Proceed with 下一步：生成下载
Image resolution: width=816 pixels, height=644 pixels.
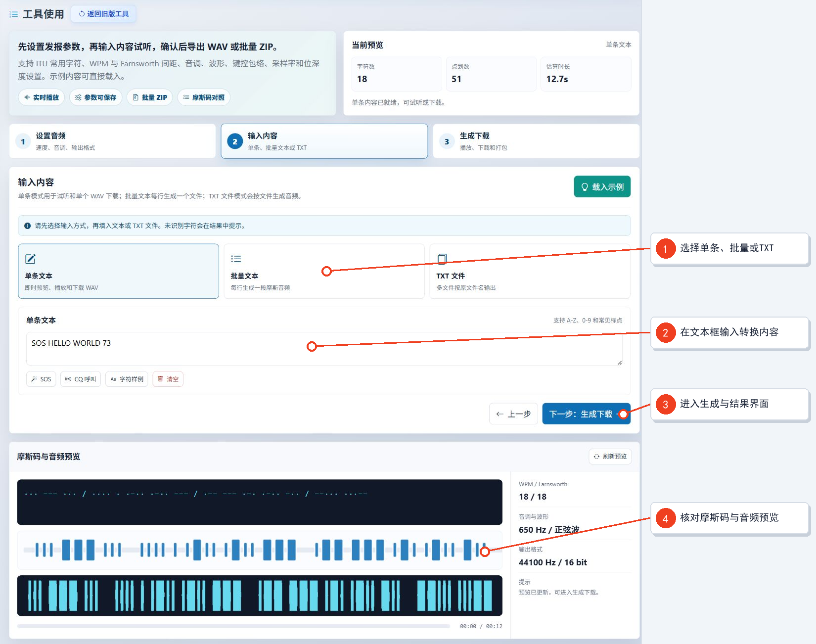pyautogui.click(x=587, y=414)
